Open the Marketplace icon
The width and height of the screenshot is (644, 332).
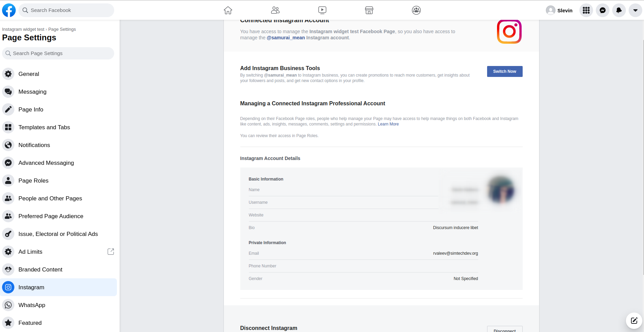coord(369,10)
